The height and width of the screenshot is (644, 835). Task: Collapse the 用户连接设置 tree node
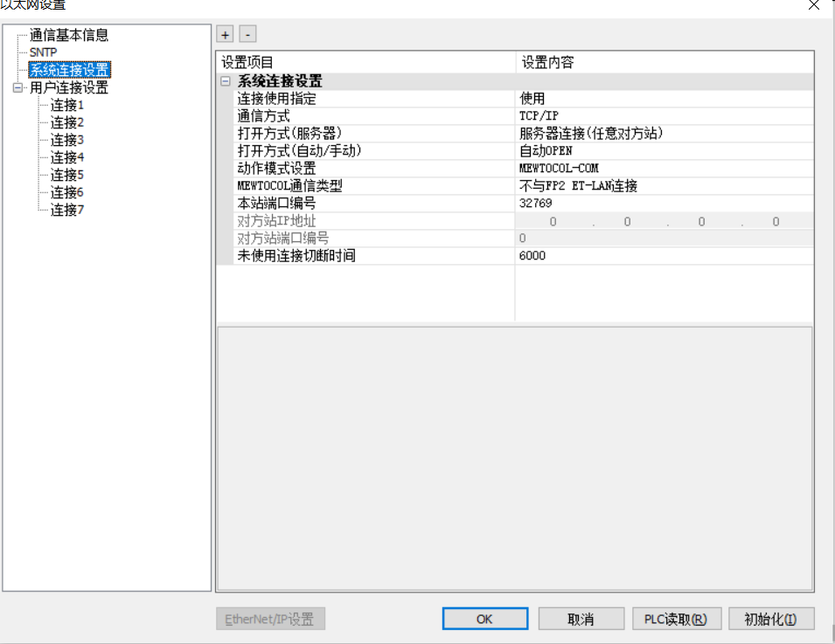pos(17,88)
